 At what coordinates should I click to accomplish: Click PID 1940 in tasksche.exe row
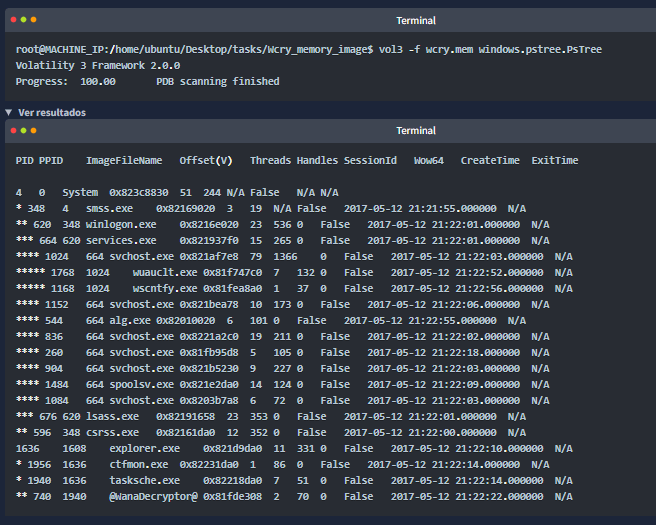coord(39,480)
